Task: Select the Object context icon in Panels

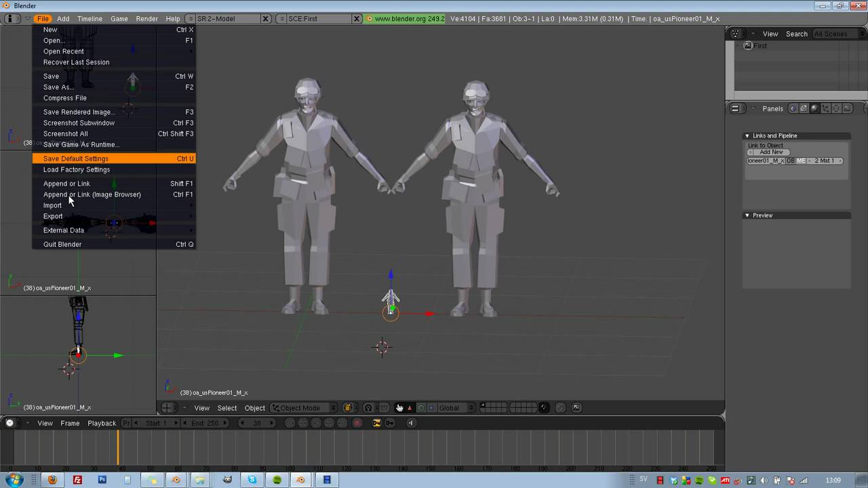Action: 826,108
